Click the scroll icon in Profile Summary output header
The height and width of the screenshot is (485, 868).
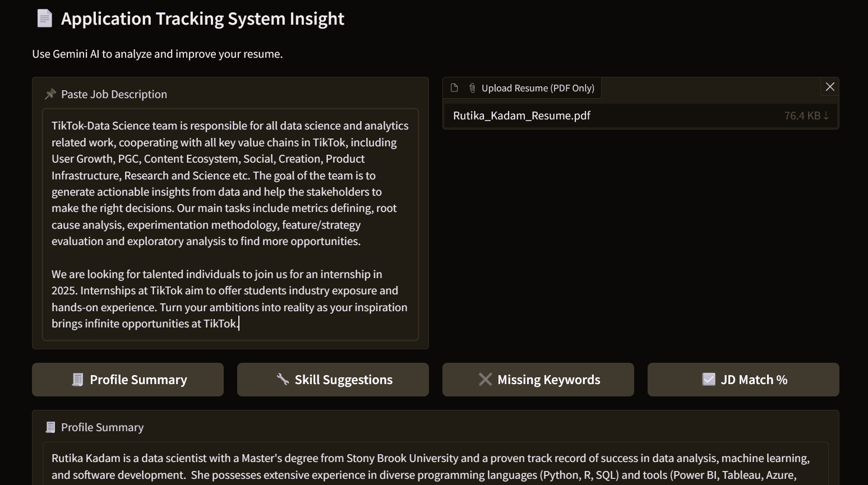[x=50, y=427]
